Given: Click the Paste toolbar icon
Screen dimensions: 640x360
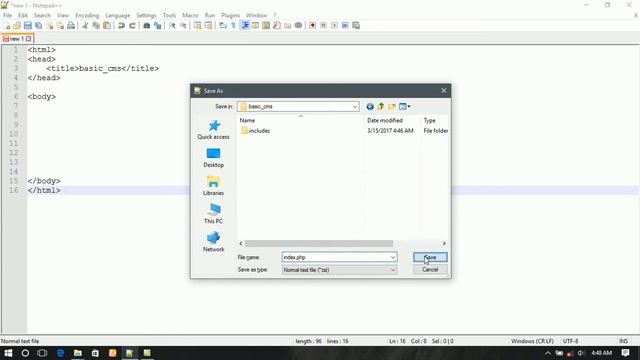Looking at the screenshot, I should 107,25.
